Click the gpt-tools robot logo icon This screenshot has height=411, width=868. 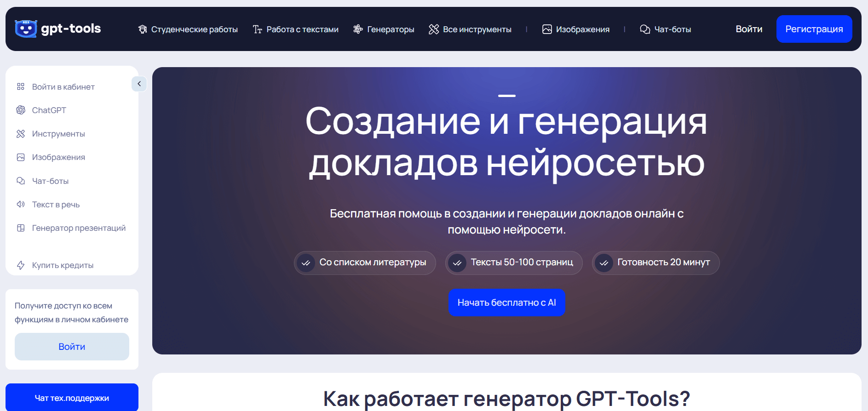click(26, 29)
